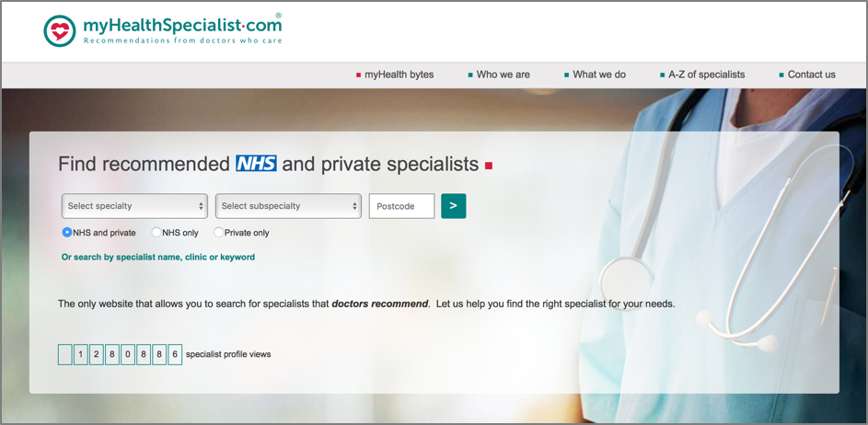Open the Select specialty dropdown
Viewport: 868px width, 425px height.
point(134,206)
